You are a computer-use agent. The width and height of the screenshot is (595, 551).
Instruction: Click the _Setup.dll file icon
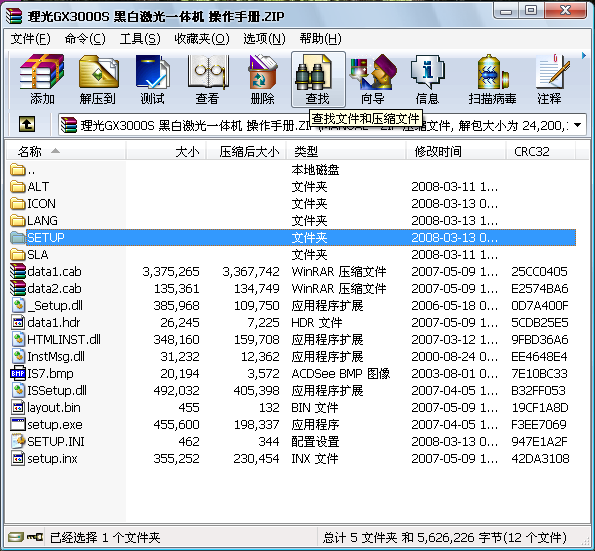point(17,305)
